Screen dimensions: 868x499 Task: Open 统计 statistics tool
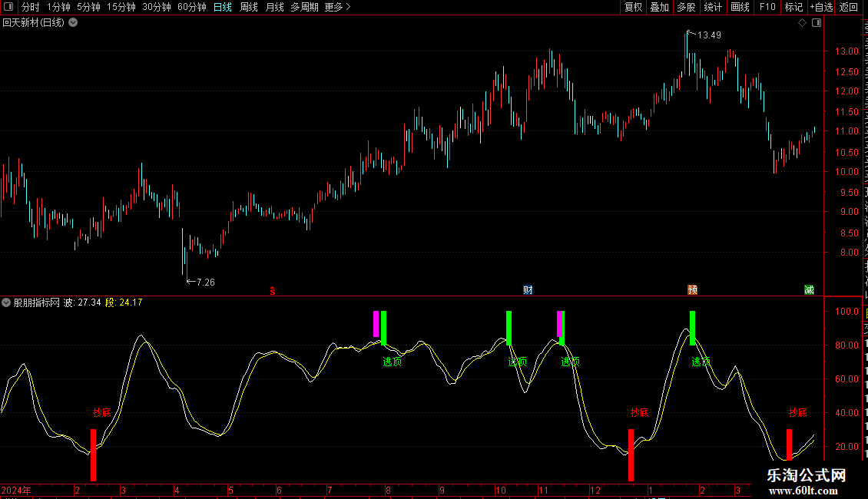click(712, 7)
